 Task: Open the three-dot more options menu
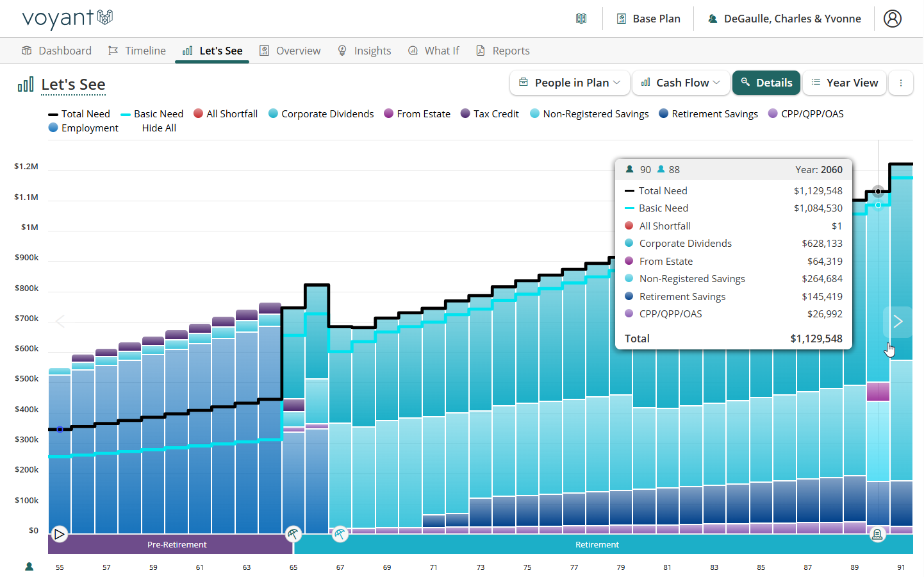coord(900,83)
